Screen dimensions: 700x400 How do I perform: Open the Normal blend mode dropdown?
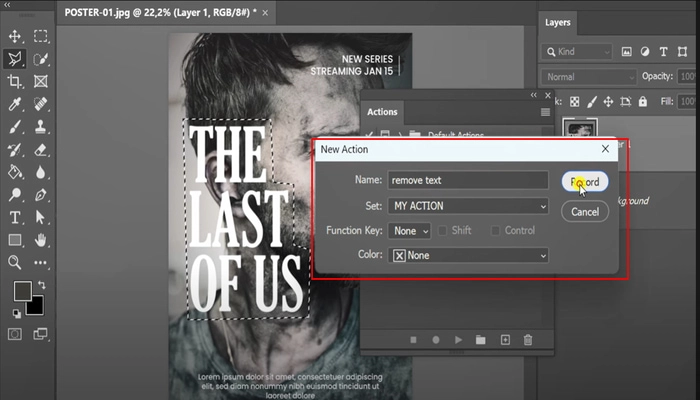pos(588,77)
